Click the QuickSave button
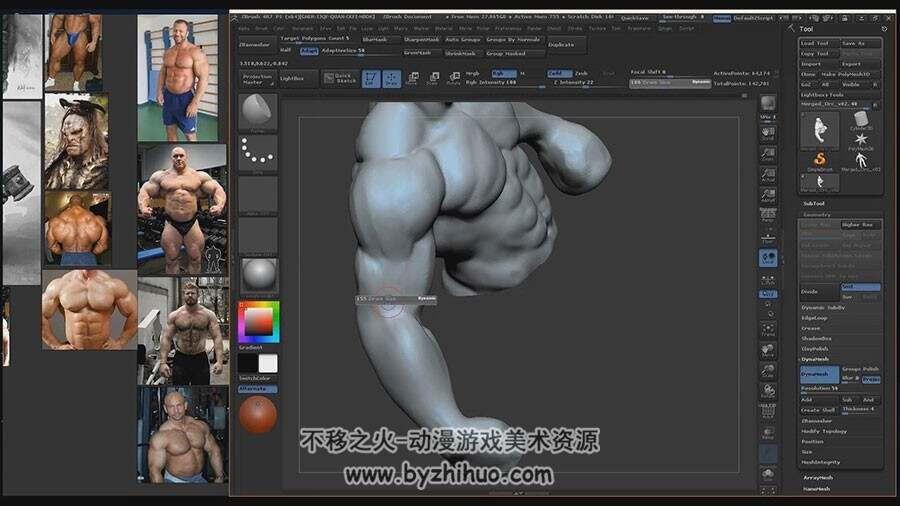 (634, 18)
